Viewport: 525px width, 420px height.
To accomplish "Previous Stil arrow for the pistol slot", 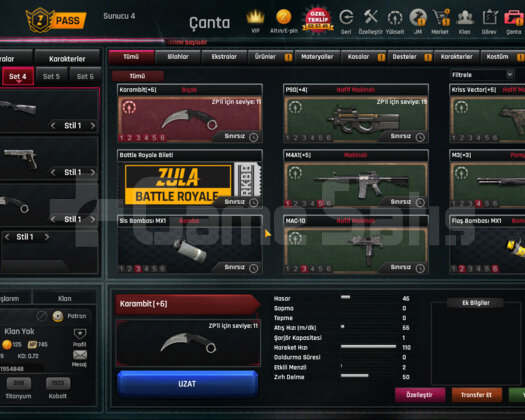I will 53,172.
